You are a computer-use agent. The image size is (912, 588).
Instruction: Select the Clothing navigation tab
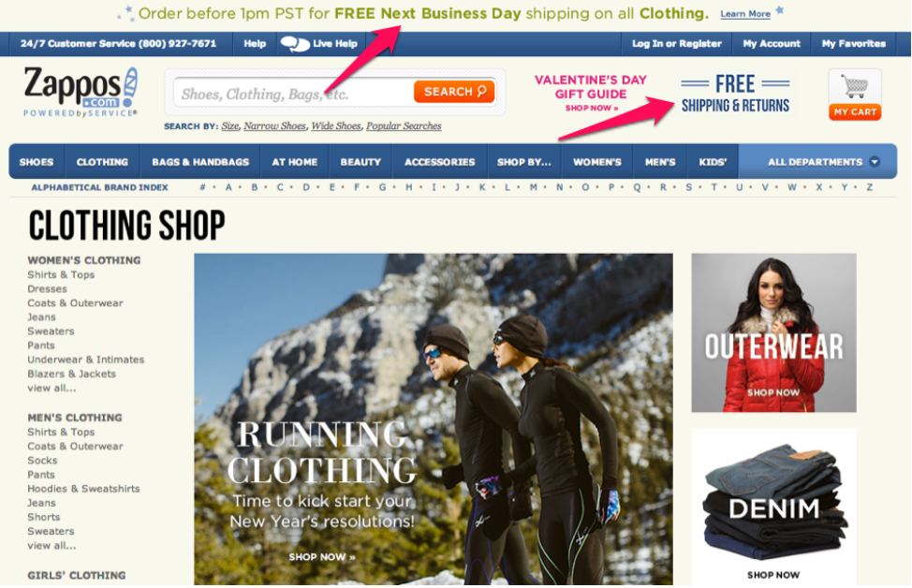click(x=102, y=162)
